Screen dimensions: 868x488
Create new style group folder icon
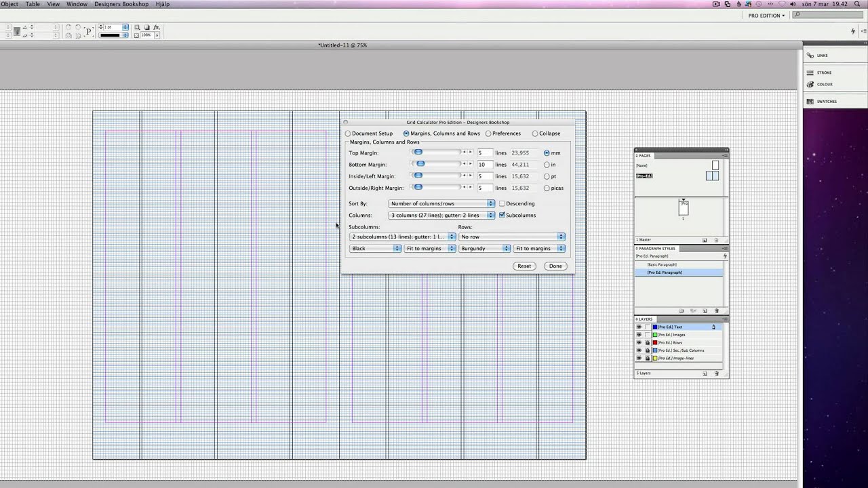point(682,311)
